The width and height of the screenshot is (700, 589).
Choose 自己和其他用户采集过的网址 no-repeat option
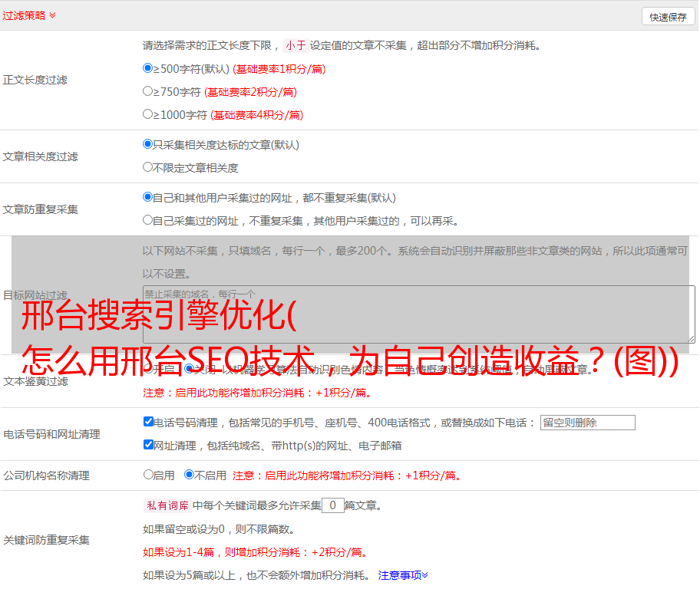[148, 197]
